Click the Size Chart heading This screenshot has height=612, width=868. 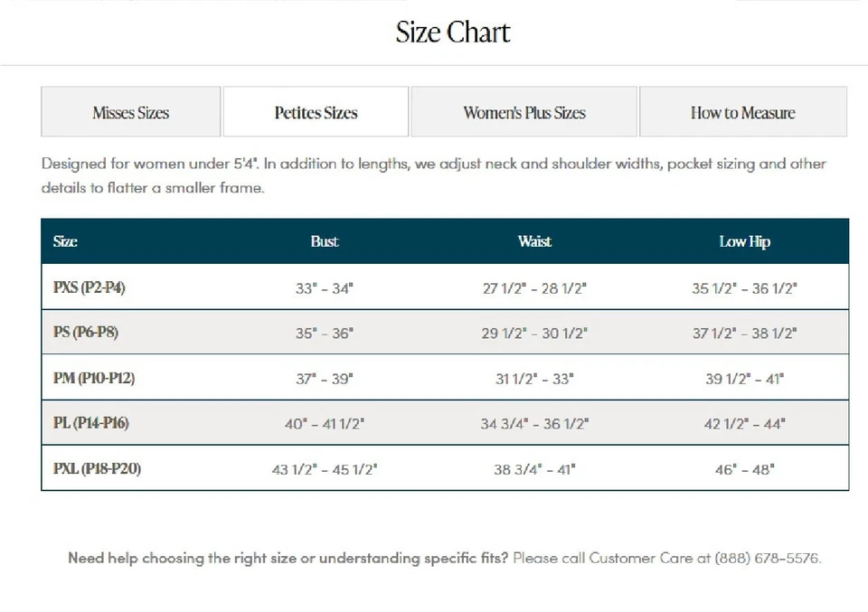453,33
